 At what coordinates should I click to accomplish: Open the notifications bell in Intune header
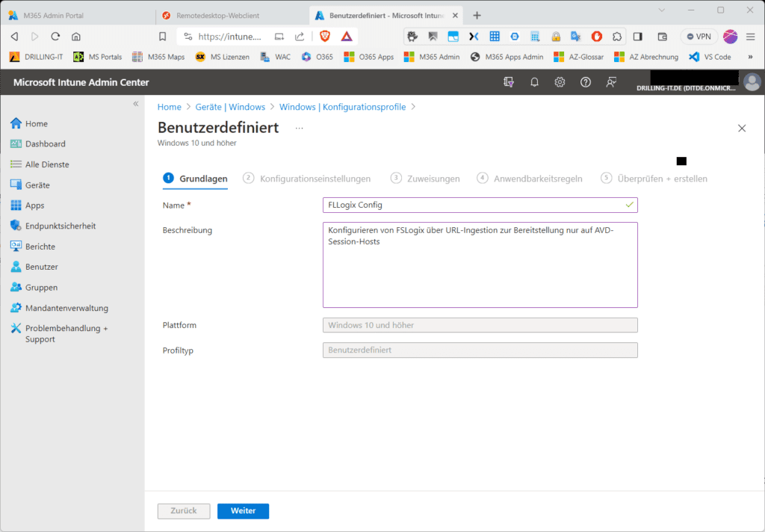coord(534,82)
